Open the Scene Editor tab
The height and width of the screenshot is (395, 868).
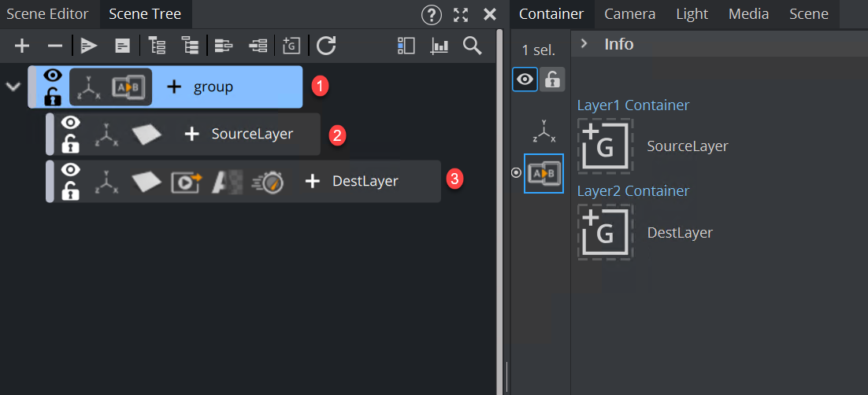pos(47,14)
